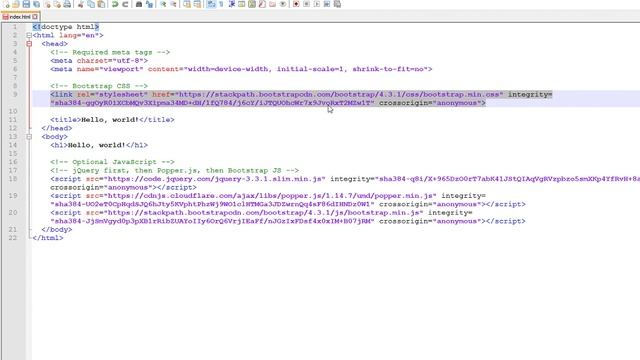This screenshot has height=360, width=640.
Task: Click the "Optional JavaScript" comment
Action: [x=112, y=162]
